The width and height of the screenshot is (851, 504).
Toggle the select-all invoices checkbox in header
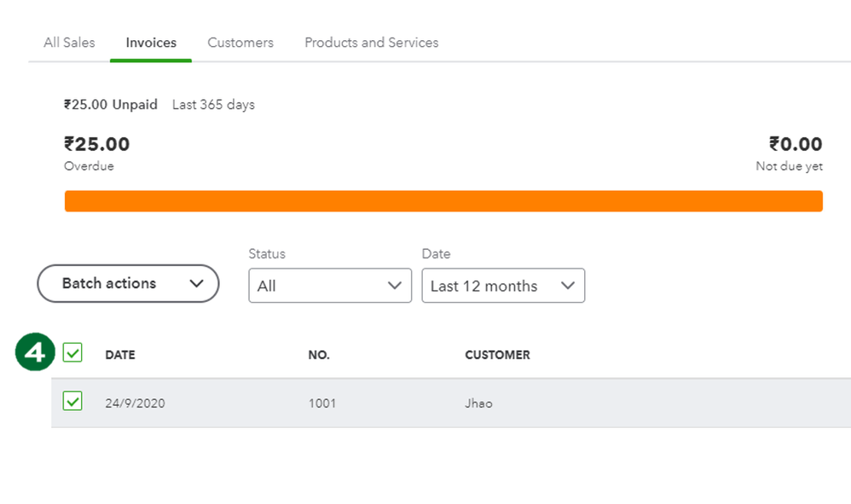point(72,352)
